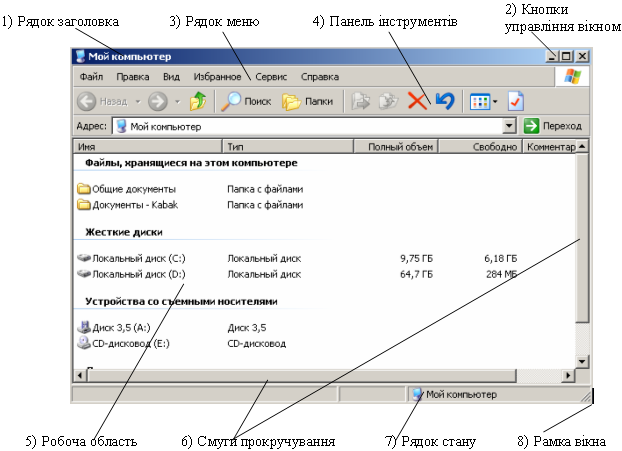Open the Правка menu
The height and width of the screenshot is (451, 622).
click(133, 77)
